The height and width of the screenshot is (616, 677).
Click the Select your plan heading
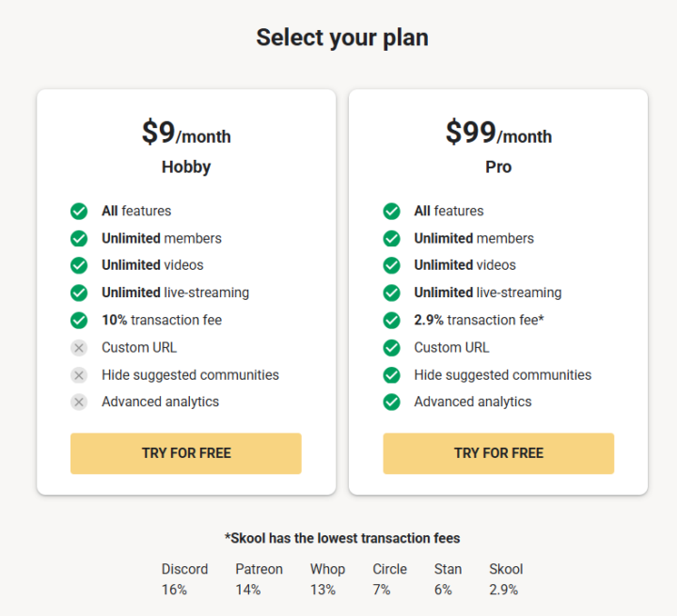[342, 38]
